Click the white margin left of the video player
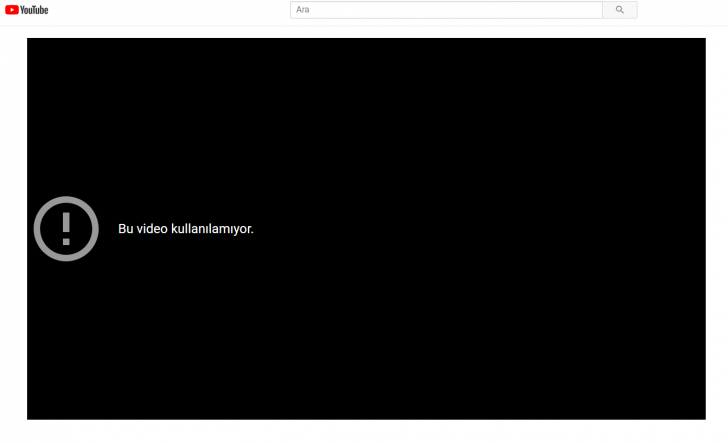 tap(13, 229)
